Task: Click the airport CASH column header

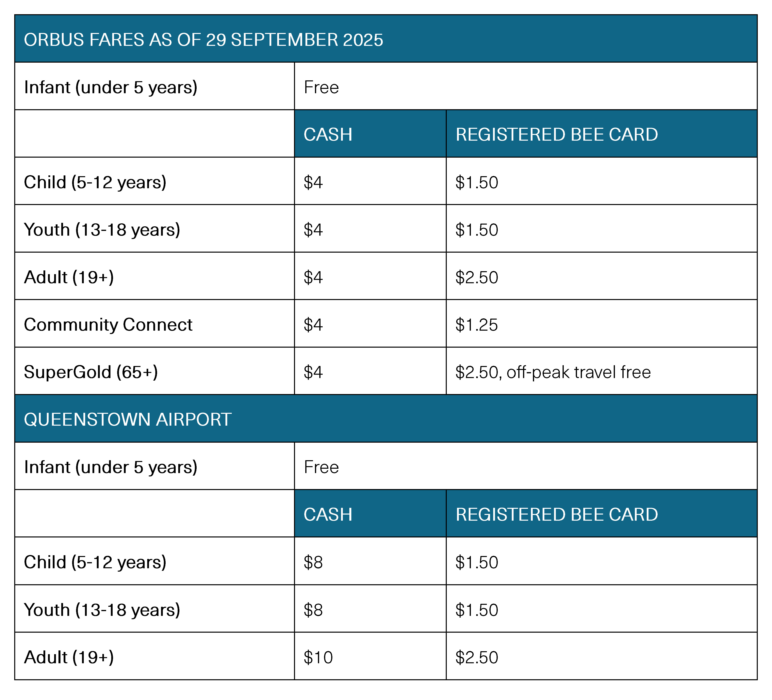Action: 328,514
